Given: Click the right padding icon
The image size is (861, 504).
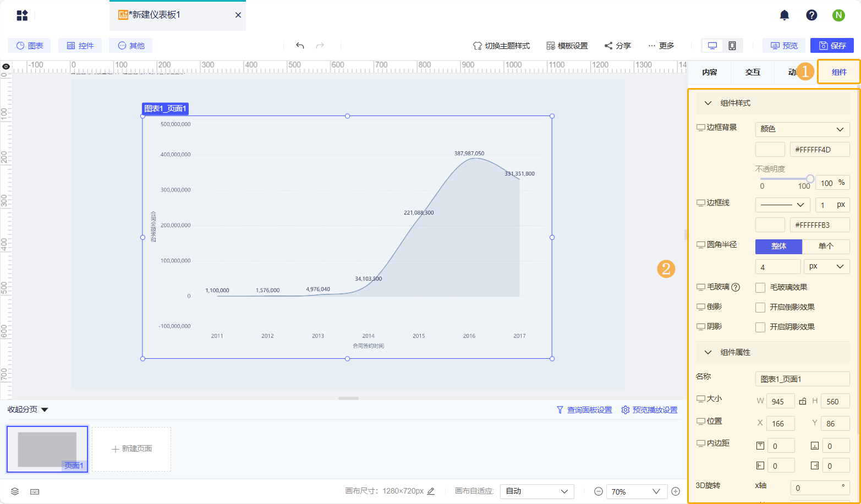Looking at the screenshot, I should [815, 465].
